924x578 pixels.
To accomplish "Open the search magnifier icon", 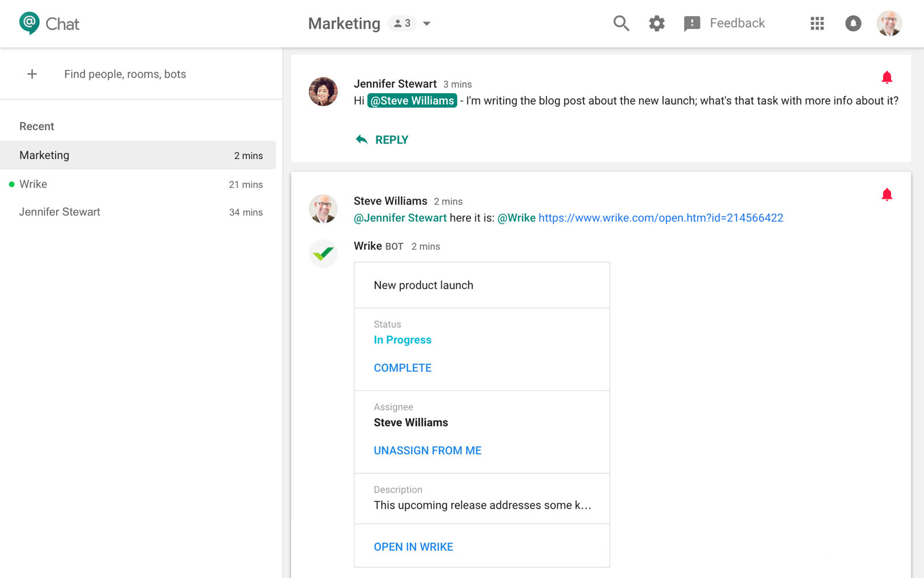I will (x=621, y=23).
